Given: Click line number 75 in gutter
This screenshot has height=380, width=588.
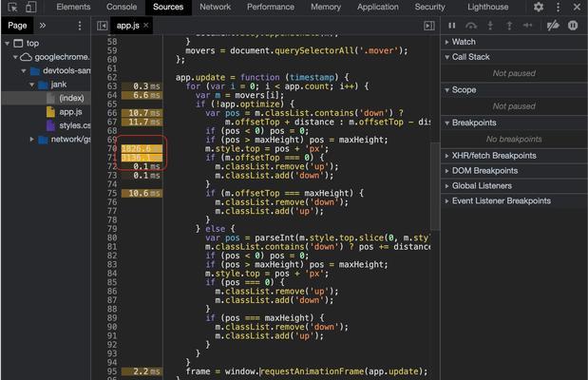Looking at the screenshot, I should point(112,194).
